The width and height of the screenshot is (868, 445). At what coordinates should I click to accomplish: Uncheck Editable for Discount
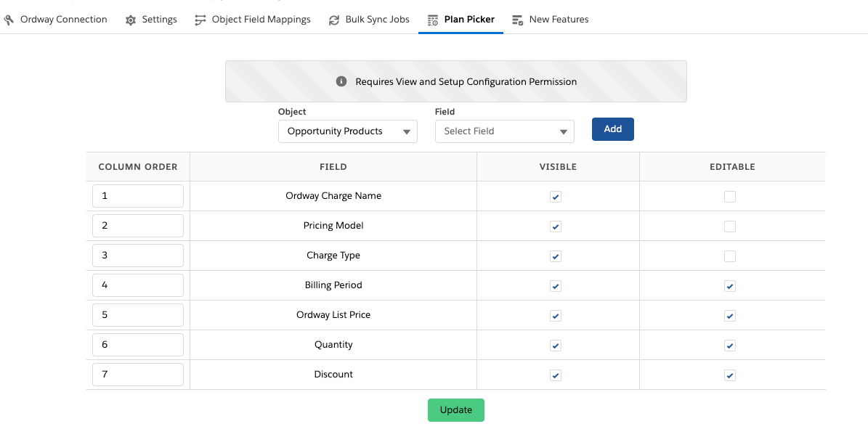[x=730, y=376]
